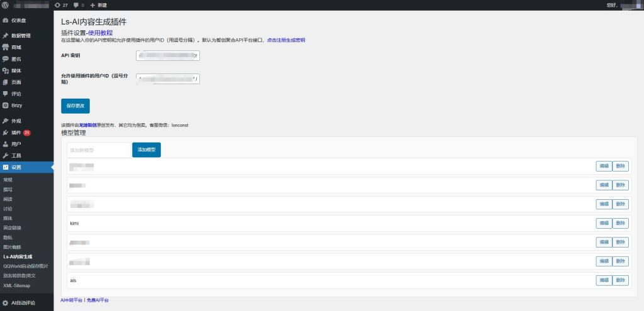Open the 讨论 settings submenu item
Screen dimensions: 644x311
tap(8, 209)
